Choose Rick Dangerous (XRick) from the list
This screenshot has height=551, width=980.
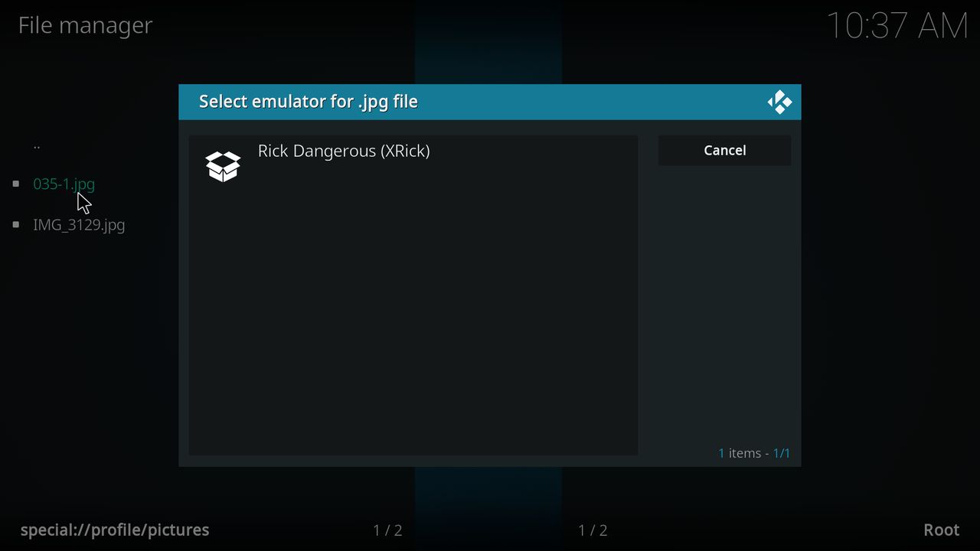[x=413, y=166]
